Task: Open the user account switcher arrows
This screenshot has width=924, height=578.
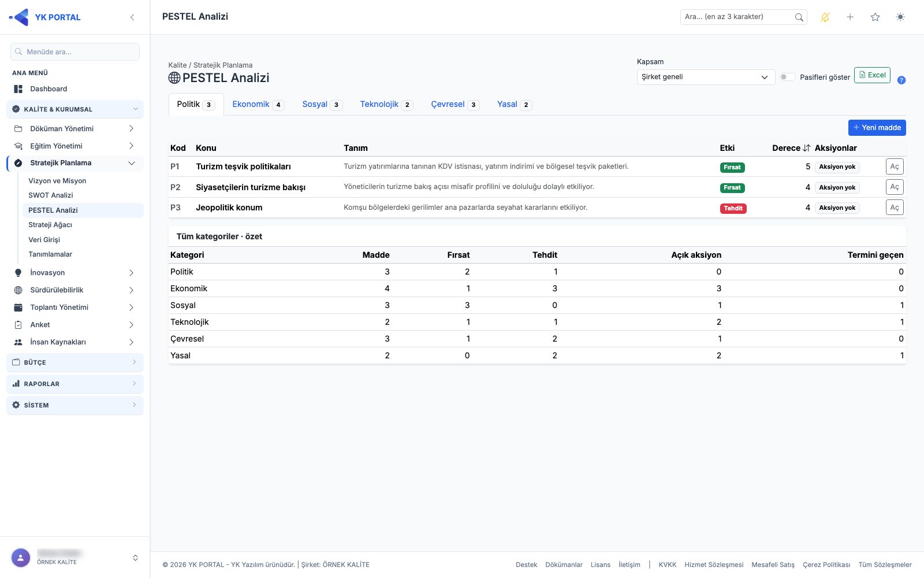Action: pos(135,558)
